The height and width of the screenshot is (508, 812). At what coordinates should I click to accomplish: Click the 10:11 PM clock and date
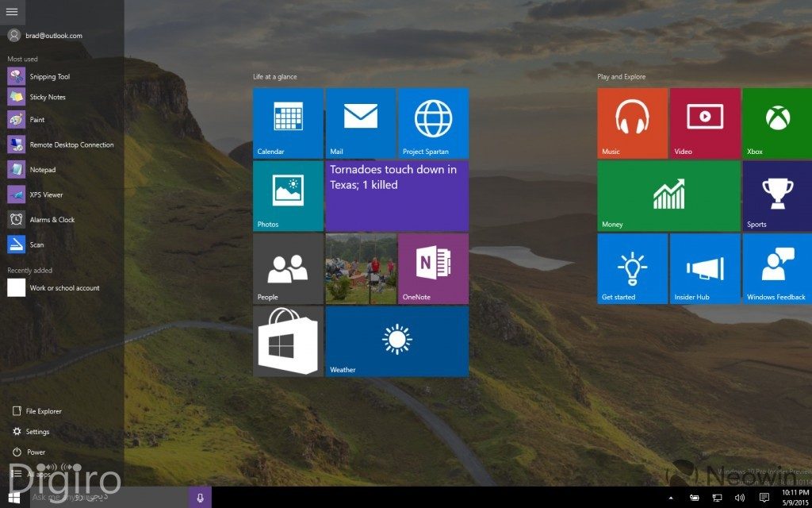795,498
